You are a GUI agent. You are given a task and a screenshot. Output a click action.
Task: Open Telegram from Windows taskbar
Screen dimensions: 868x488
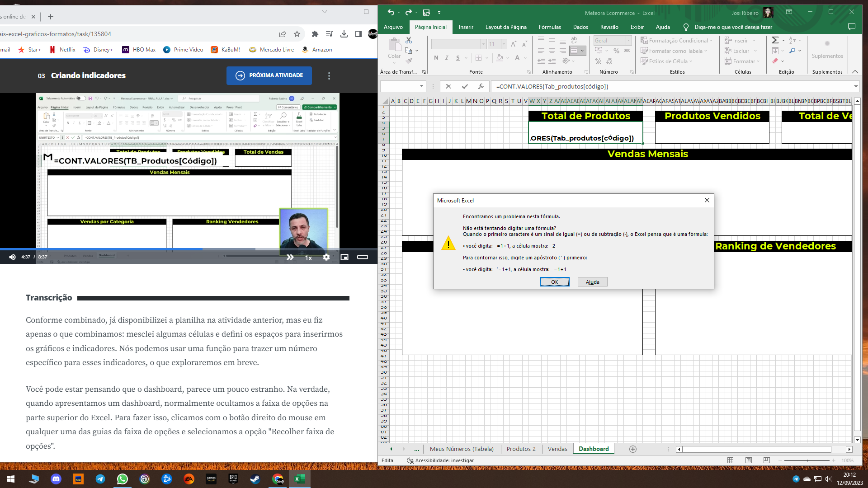[100, 479]
